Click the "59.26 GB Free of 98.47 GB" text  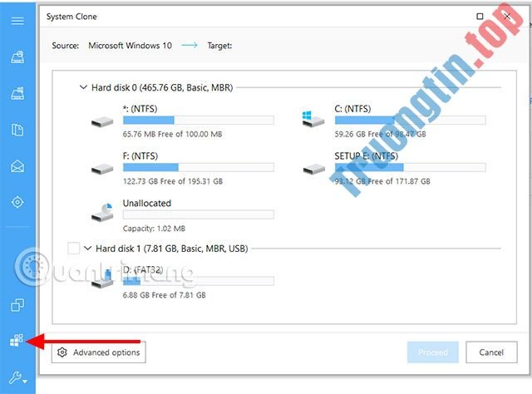tap(380, 134)
